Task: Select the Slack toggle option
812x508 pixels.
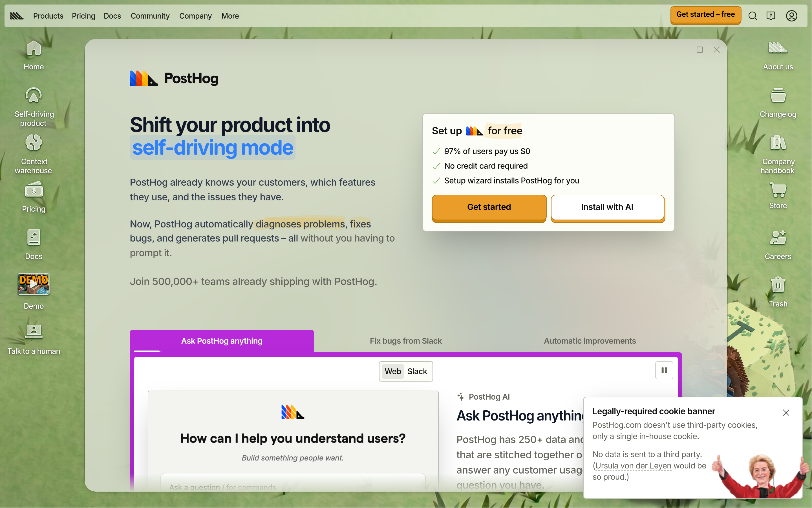Action: [417, 371]
